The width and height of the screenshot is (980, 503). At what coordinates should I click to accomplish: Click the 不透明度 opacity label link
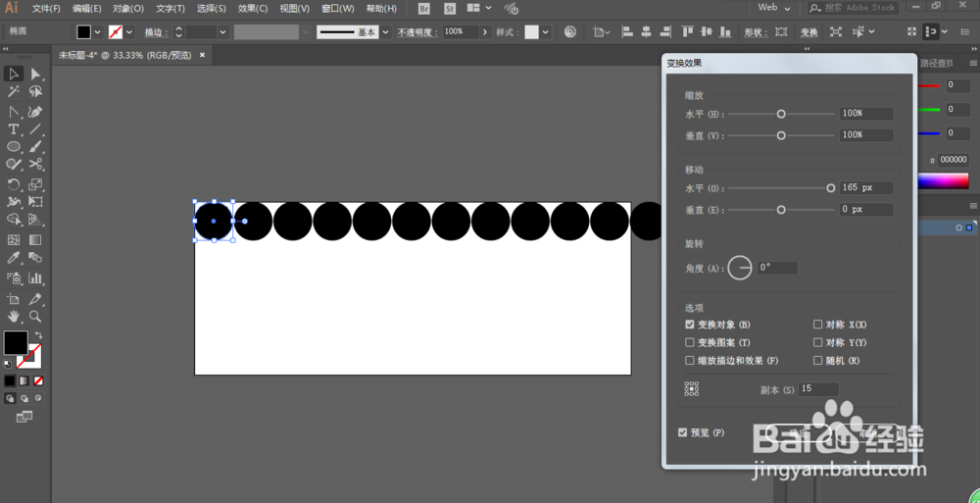point(416,32)
